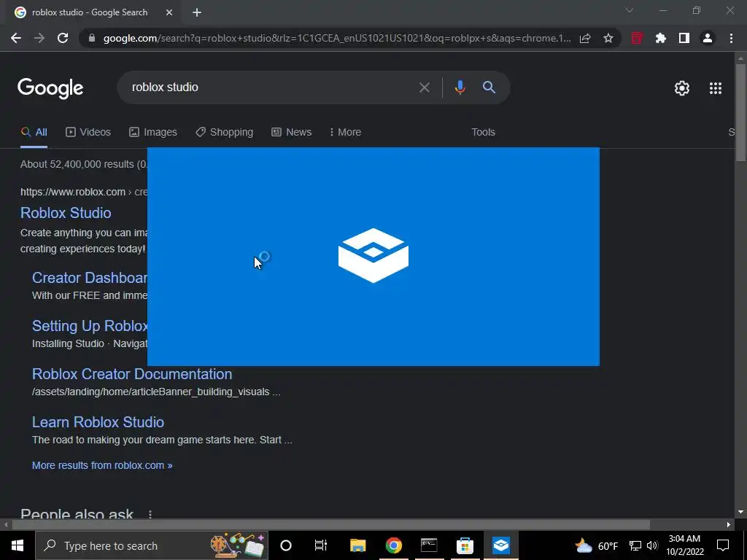
Task: Clear the search box with the X icon
Action: [424, 87]
